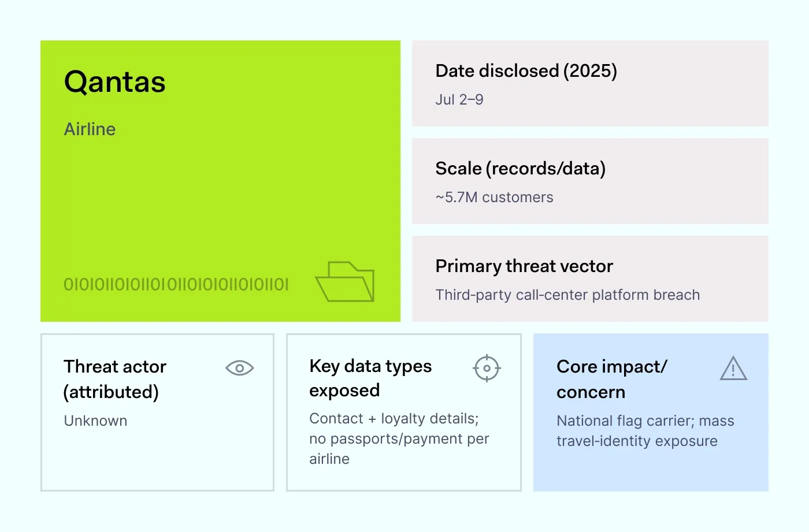Click the Jul 2–9 date text
Viewport: 809px width, 532px height.
tap(459, 99)
